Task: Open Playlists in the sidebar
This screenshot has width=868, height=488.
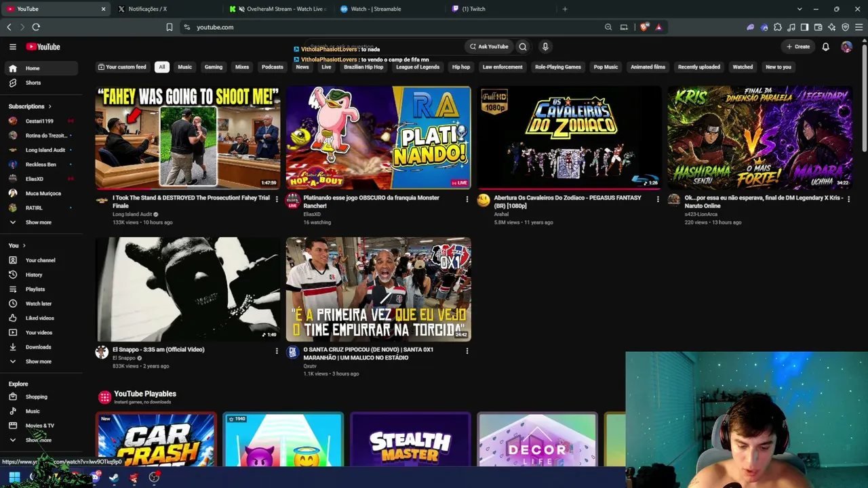Action: tap(42, 289)
